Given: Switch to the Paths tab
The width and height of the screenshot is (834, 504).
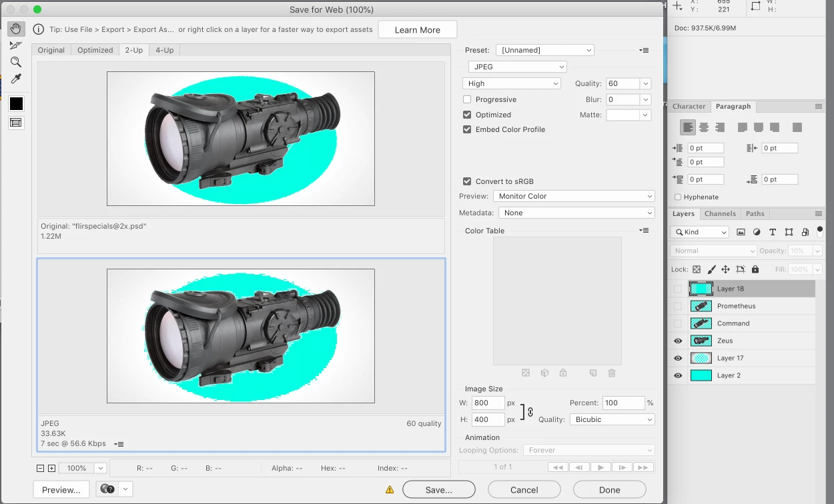Looking at the screenshot, I should 755,214.
